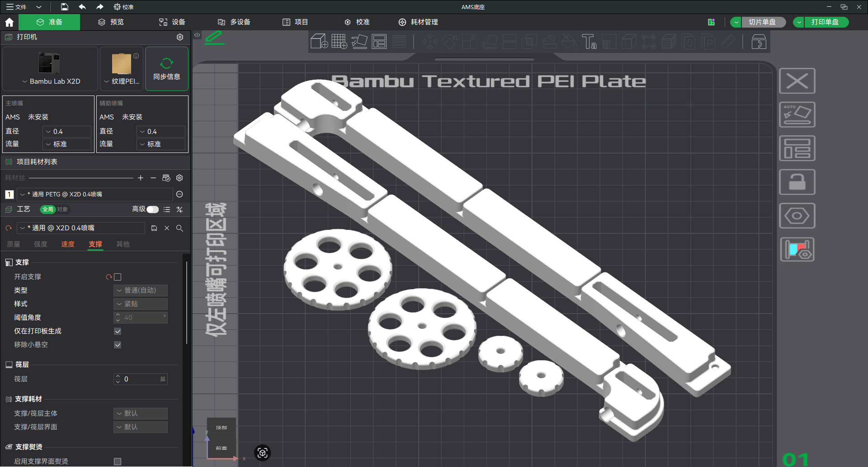
Task: Click the Home icon
Action: click(9, 22)
